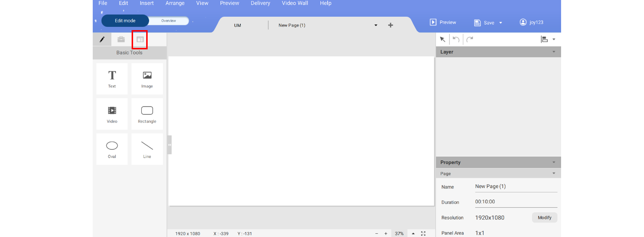The width and height of the screenshot is (644, 237).
Task: Click the Modify resolution button
Action: click(x=544, y=218)
